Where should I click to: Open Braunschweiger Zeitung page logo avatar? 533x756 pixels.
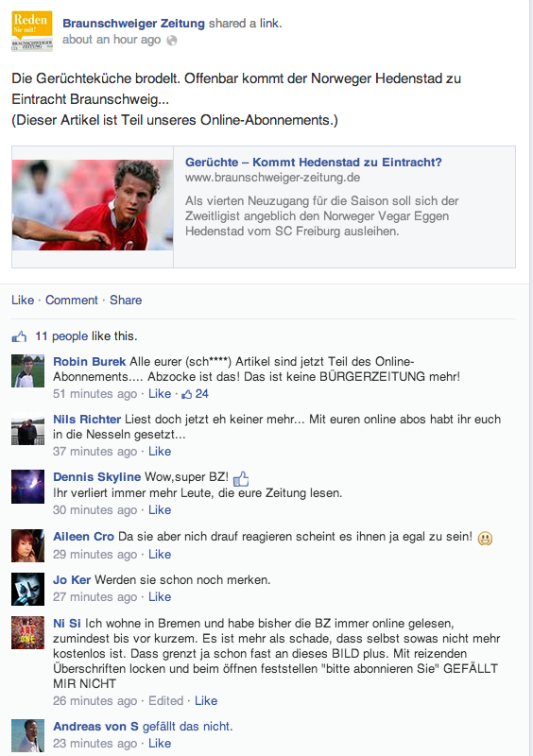pyautogui.click(x=32, y=31)
